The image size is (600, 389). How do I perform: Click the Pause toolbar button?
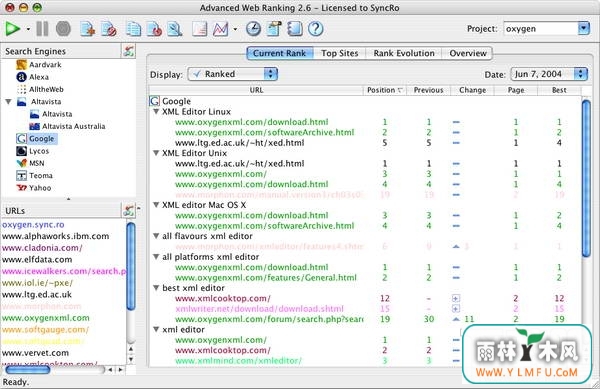(x=42, y=29)
